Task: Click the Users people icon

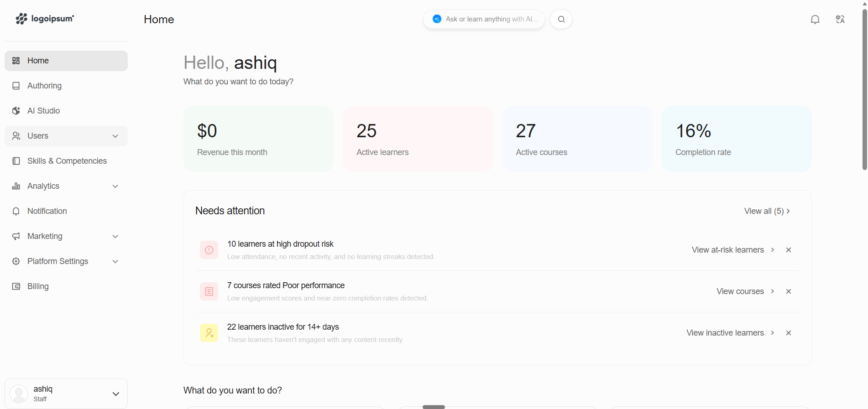Action: click(x=16, y=136)
